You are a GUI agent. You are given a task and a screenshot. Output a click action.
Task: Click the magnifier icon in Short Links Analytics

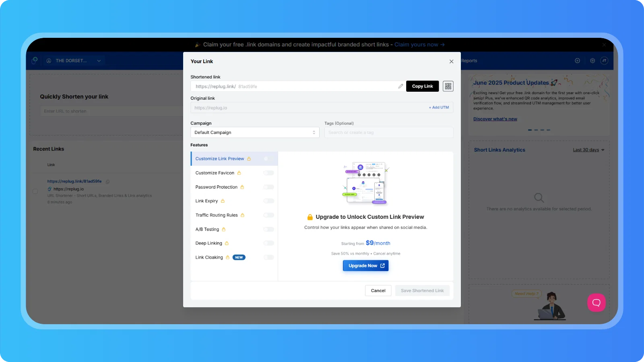coord(539,197)
